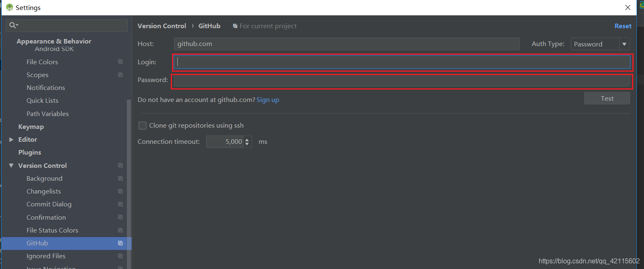The height and width of the screenshot is (269, 644).
Task: Select Android SDK in the tree
Action: pos(54,49)
